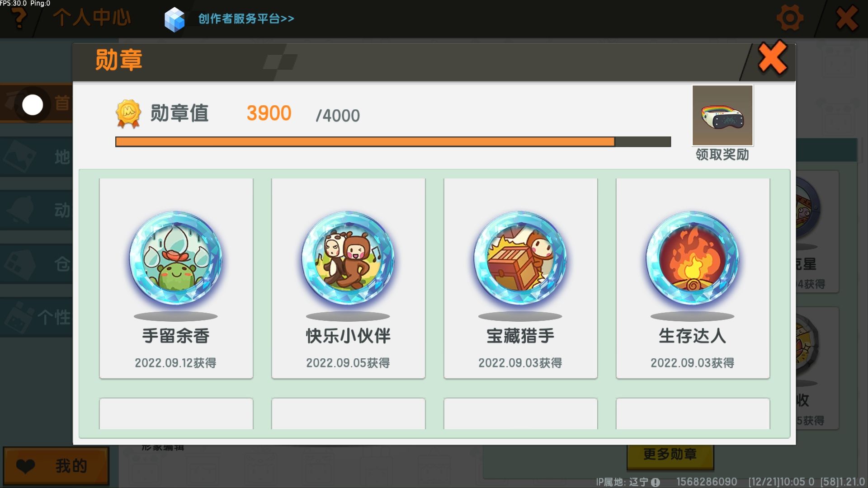Open settings with the gear icon
The image size is (868, 488).
tap(790, 18)
